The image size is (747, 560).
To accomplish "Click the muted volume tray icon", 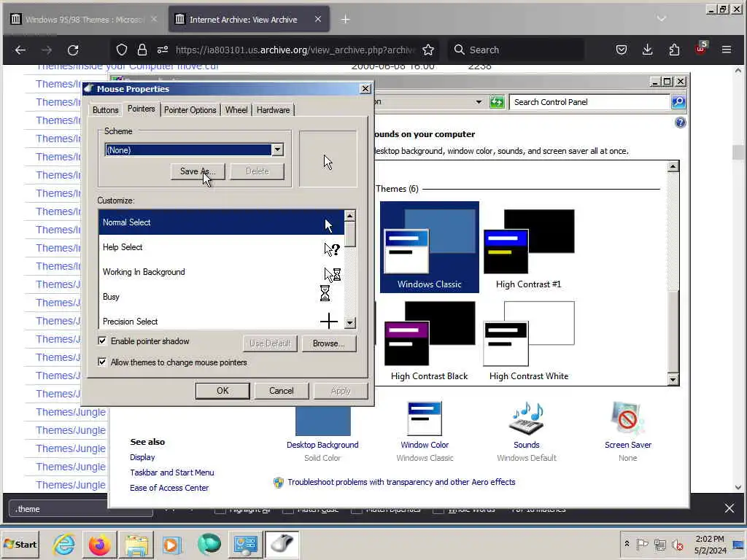I will click(x=677, y=544).
